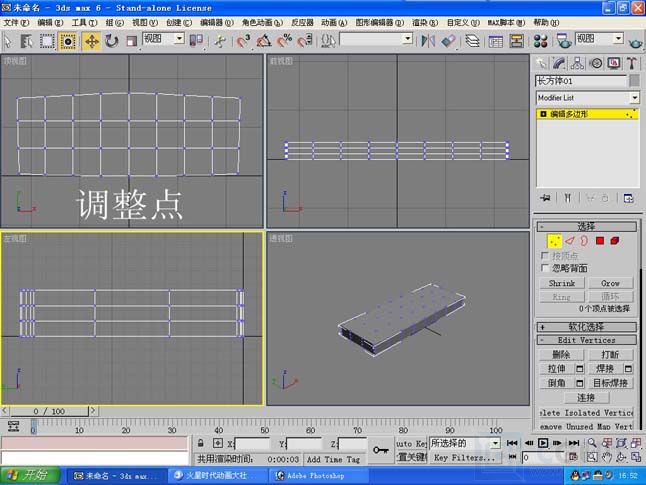Open the 创建 (Create) menu

[179, 23]
